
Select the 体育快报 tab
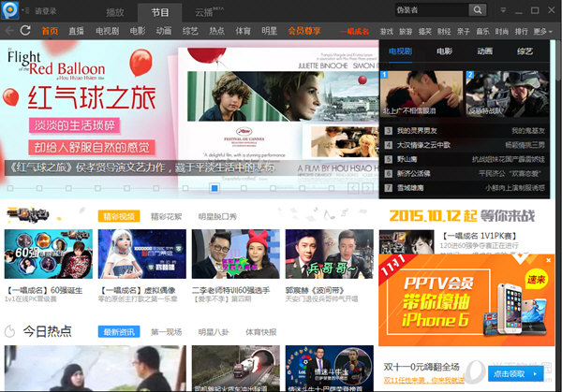pyautogui.click(x=261, y=332)
